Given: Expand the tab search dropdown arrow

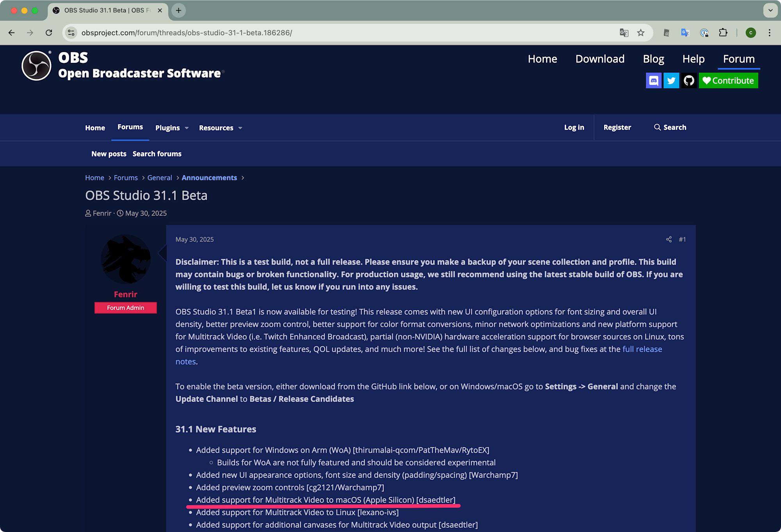Looking at the screenshot, I should point(770,11).
